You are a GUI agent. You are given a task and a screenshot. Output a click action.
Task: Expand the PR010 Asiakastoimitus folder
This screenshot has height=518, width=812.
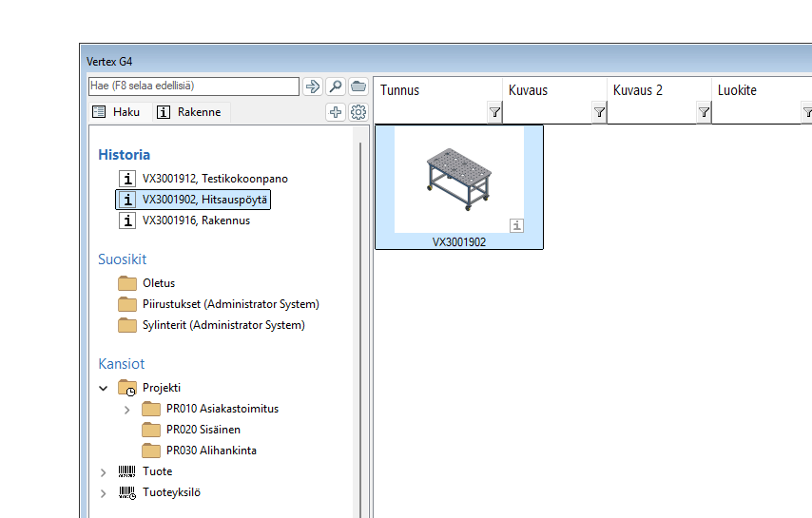pyautogui.click(x=126, y=409)
